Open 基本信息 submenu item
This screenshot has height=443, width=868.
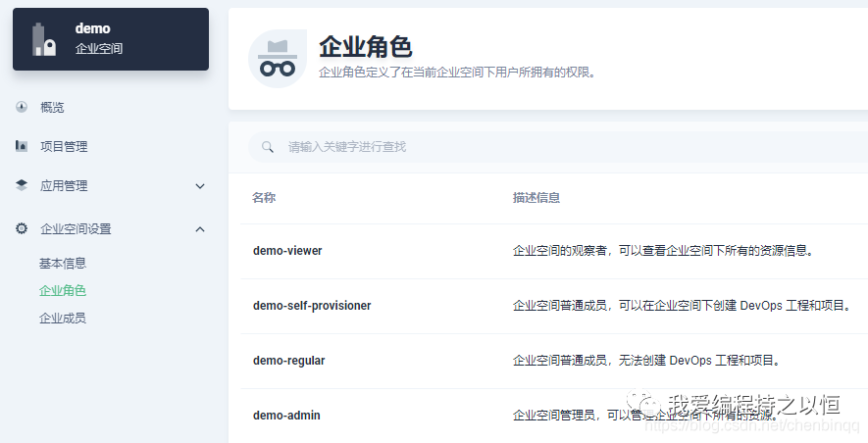(63, 264)
